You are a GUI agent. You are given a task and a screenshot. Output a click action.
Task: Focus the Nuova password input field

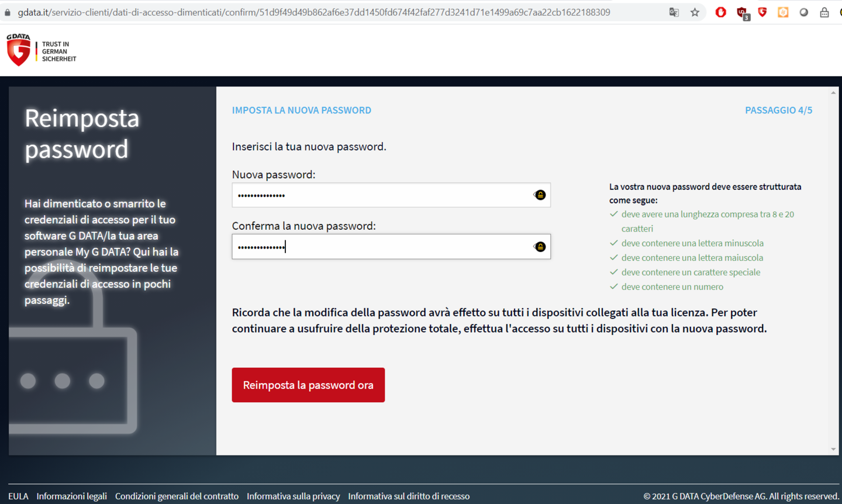coord(391,195)
